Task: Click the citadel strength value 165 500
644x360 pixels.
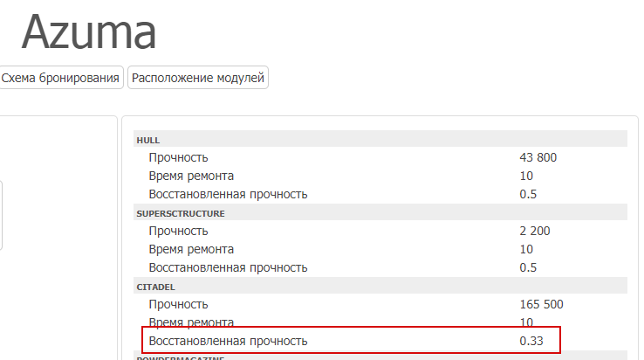Action: tap(541, 304)
